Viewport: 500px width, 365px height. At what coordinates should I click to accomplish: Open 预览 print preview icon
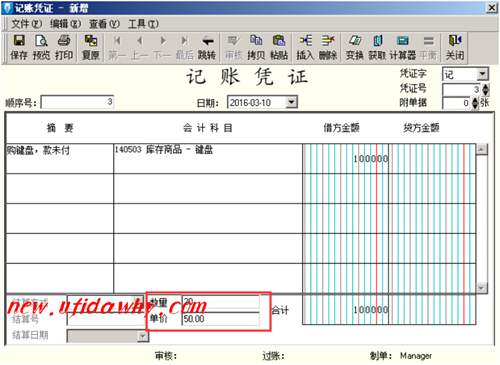coord(41,47)
